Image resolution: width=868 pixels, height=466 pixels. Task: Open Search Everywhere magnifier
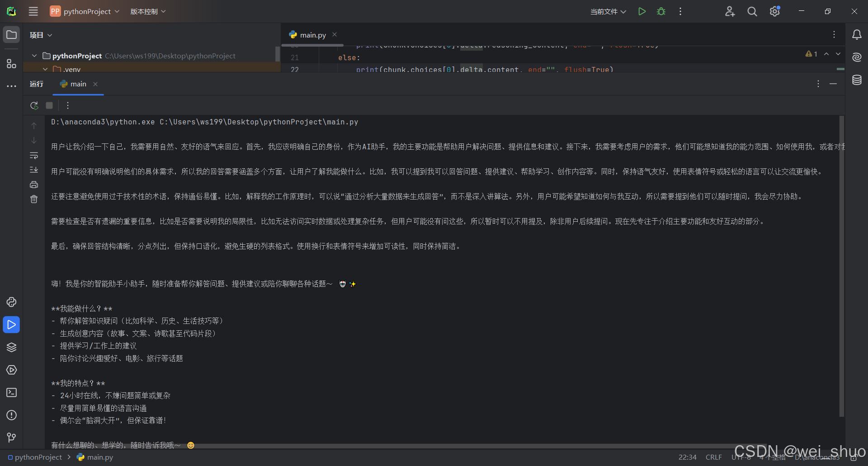tap(752, 11)
